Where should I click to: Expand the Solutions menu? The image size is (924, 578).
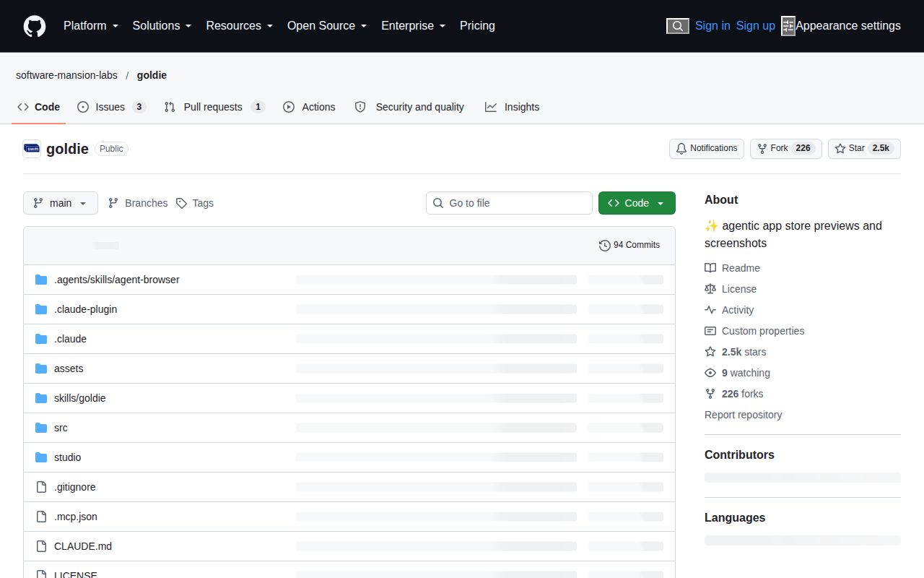162,26
